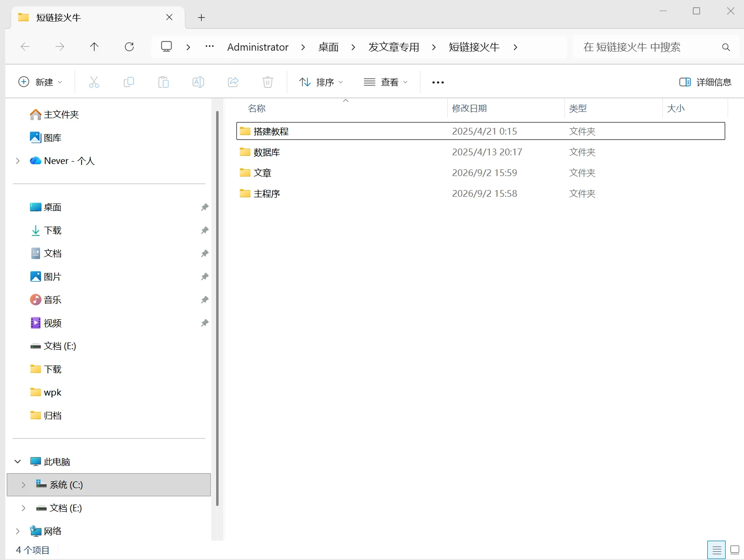Screen dimensions: 744x560
Task: Click the 2026/9/2 15:59 date cell
Action: [x=484, y=173]
